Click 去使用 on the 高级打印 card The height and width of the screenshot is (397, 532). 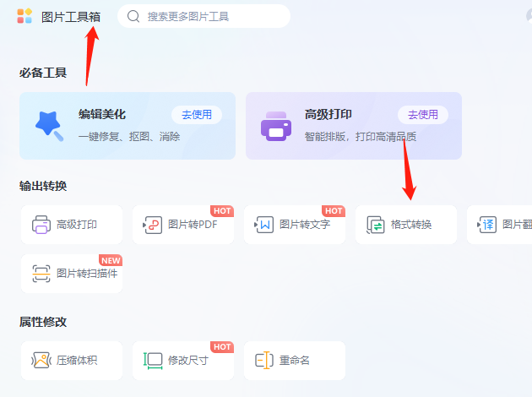(x=423, y=115)
